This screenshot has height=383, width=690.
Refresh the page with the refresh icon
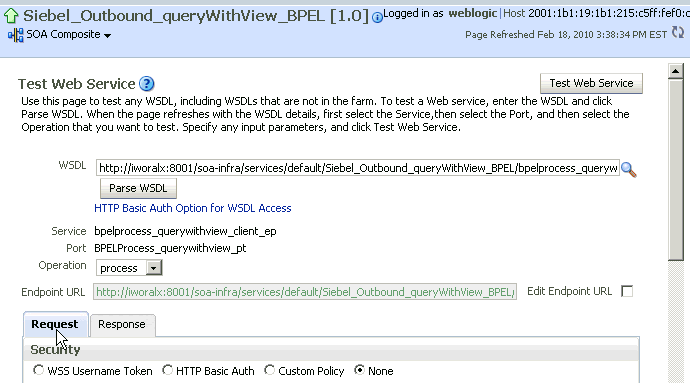[678, 33]
